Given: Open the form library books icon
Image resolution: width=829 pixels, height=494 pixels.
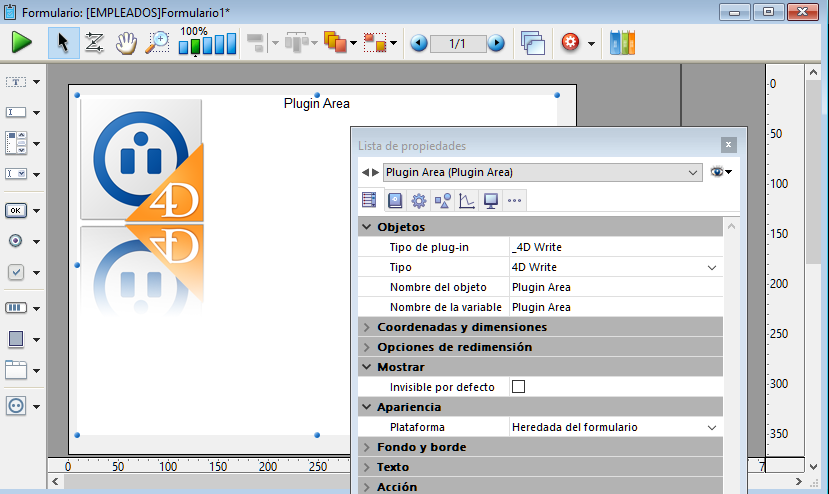Looking at the screenshot, I should tap(622, 43).
